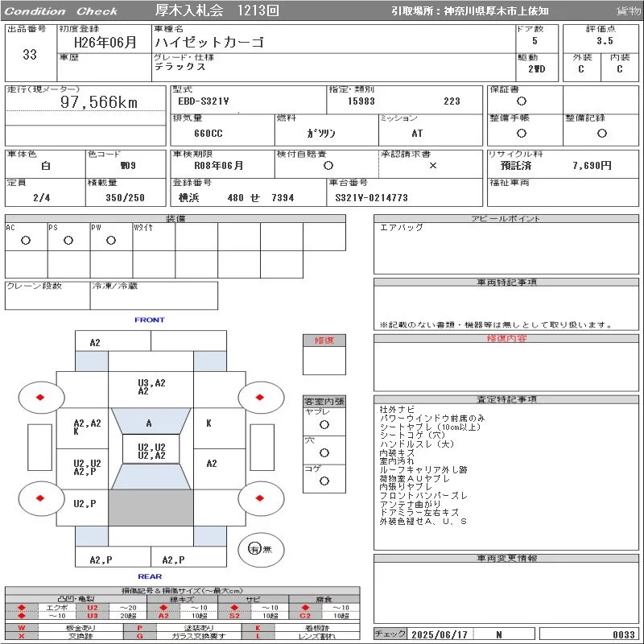Click the ルーフキャリア外し跡 note
This screenshot has height=644, width=644.
pyautogui.click(x=423, y=469)
